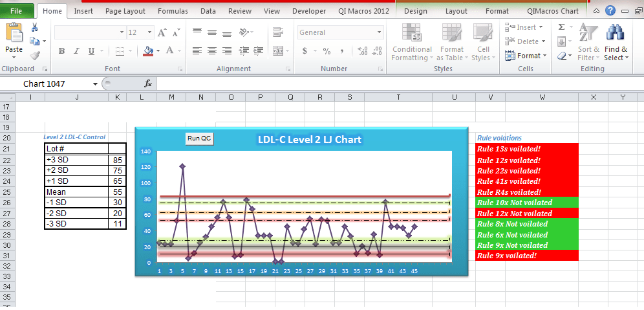Viewport: 644px width, 310px height.
Task: Open the General number format dropdown
Action: (379, 32)
